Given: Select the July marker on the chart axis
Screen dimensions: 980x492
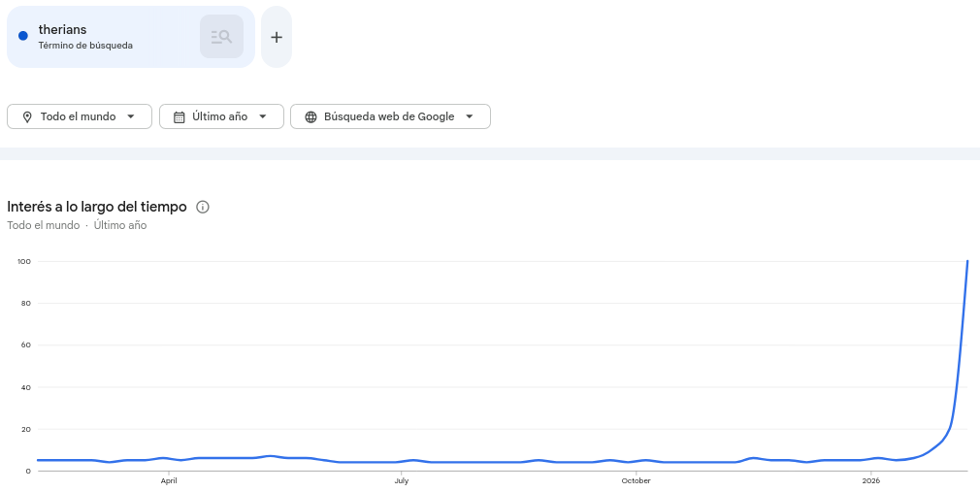Looking at the screenshot, I should pos(401,480).
